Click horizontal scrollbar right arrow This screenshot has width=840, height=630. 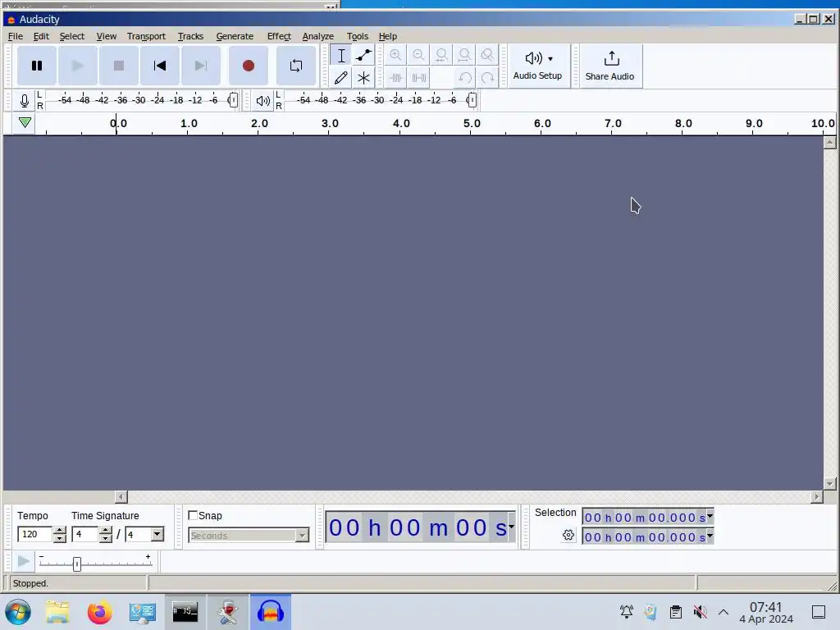816,496
